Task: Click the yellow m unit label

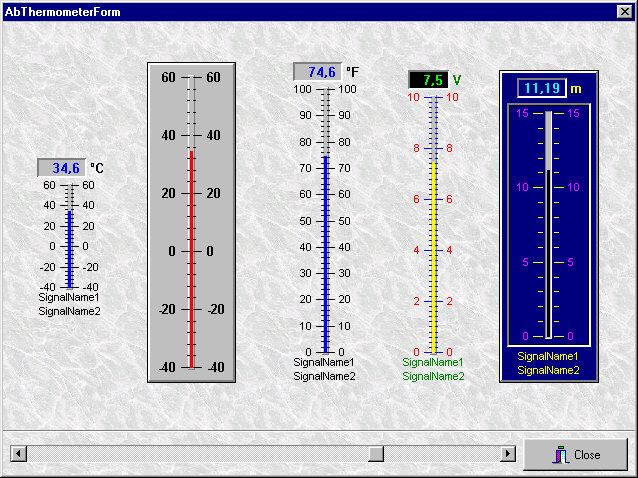Action: click(576, 89)
